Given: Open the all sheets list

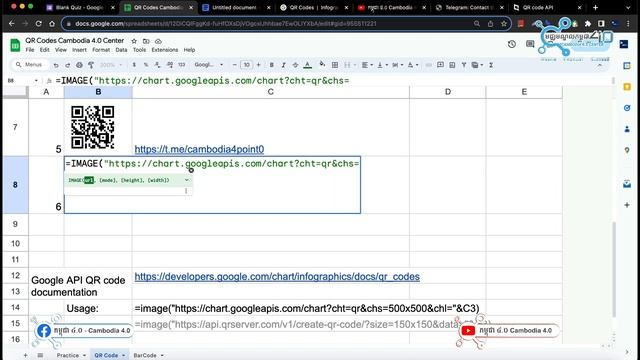Looking at the screenshot, I should [x=40, y=355].
